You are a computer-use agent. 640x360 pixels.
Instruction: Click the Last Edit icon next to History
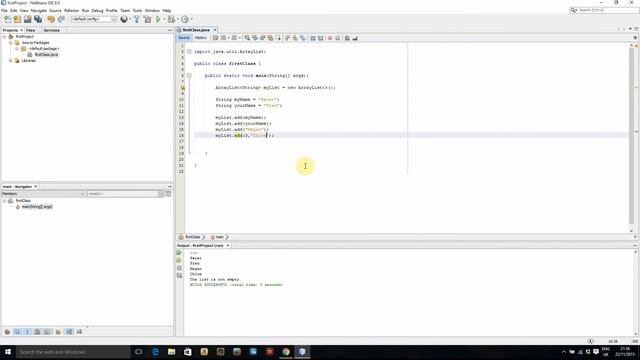(216, 38)
